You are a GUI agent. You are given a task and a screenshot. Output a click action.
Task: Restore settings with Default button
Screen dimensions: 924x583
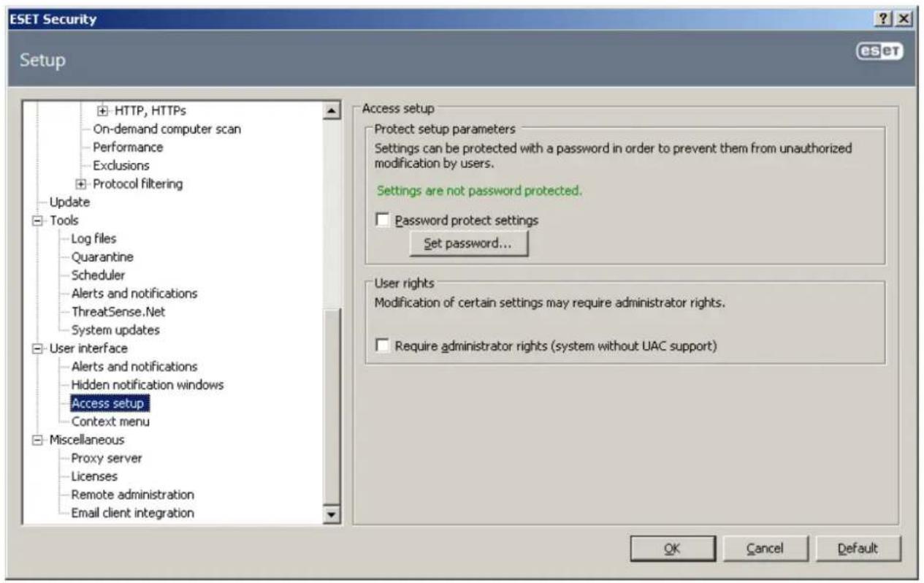pos(859,549)
